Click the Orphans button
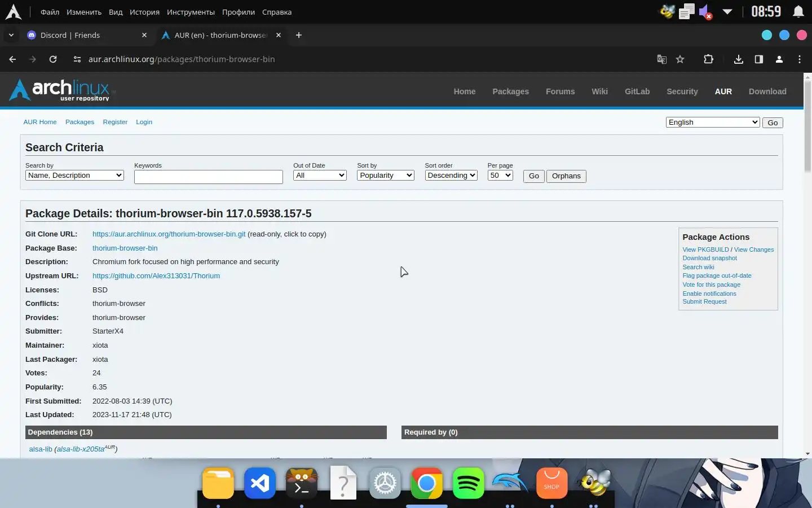 [566, 176]
